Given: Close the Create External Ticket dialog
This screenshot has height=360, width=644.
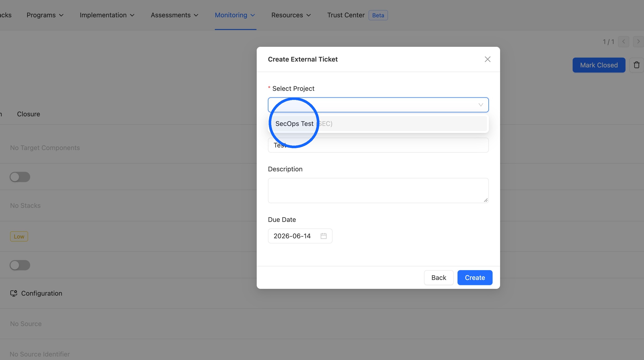Looking at the screenshot, I should coord(487,59).
